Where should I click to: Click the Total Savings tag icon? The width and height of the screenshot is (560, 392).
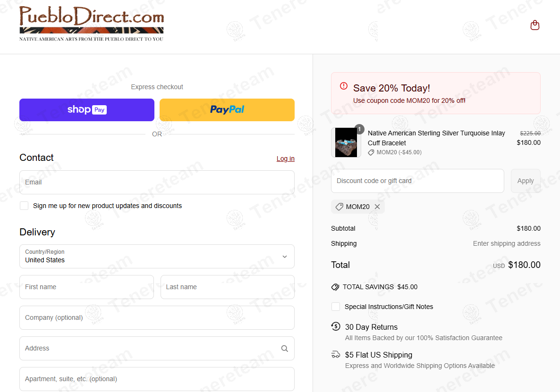tap(335, 287)
